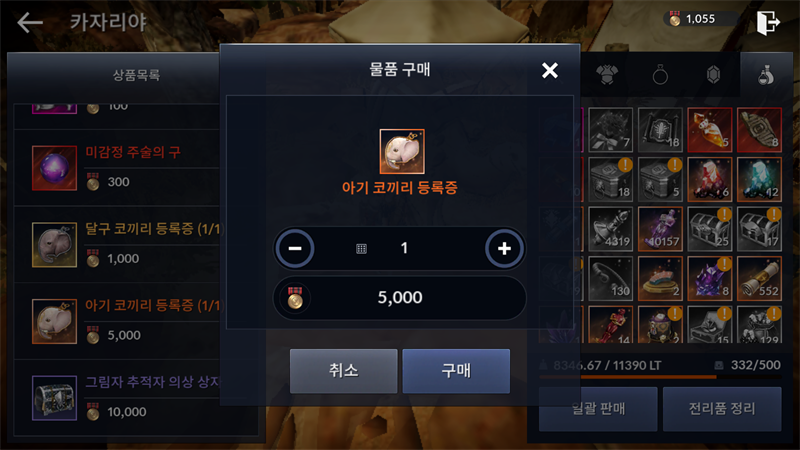This screenshot has height=450, width=800.
Task: Select the inventory item with count 10157
Action: (660, 229)
